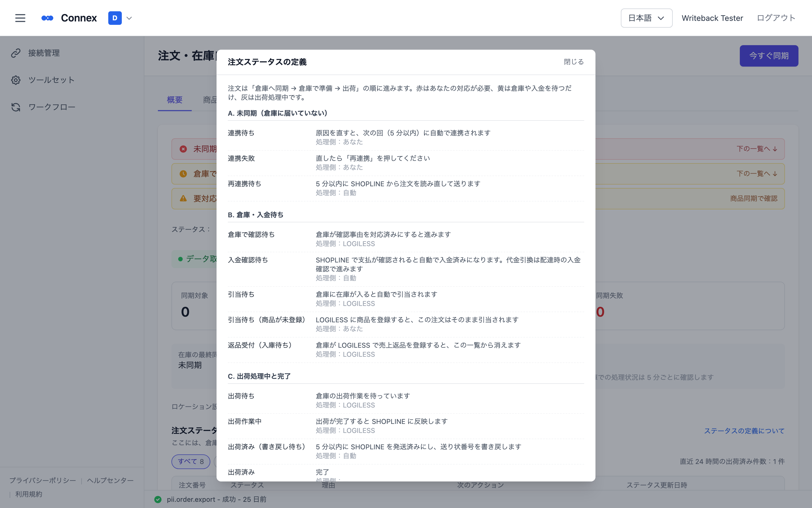Click 返品受付（入庫待ち） row label
The image size is (812, 508).
261,345
